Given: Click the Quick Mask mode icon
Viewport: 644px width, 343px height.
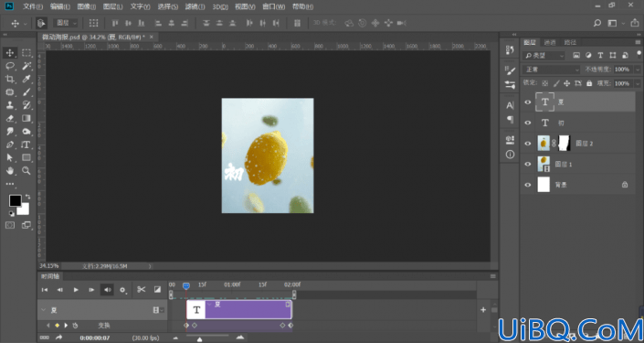Looking at the screenshot, I should (10, 225).
